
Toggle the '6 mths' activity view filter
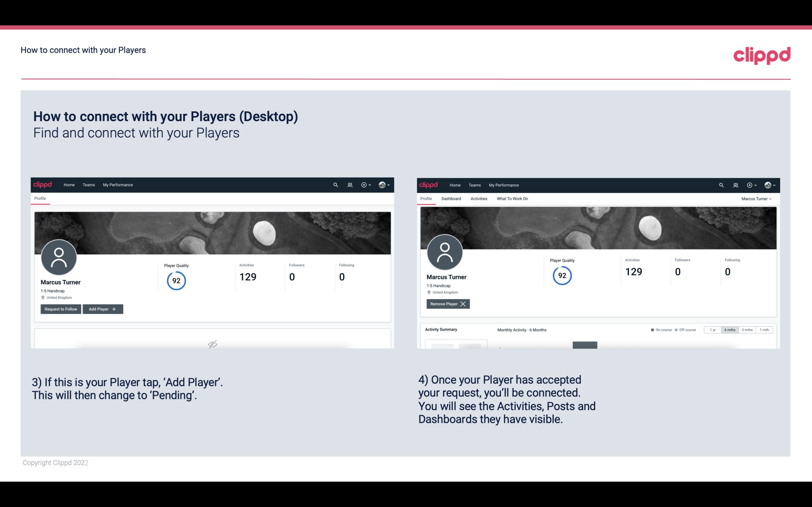click(x=730, y=329)
